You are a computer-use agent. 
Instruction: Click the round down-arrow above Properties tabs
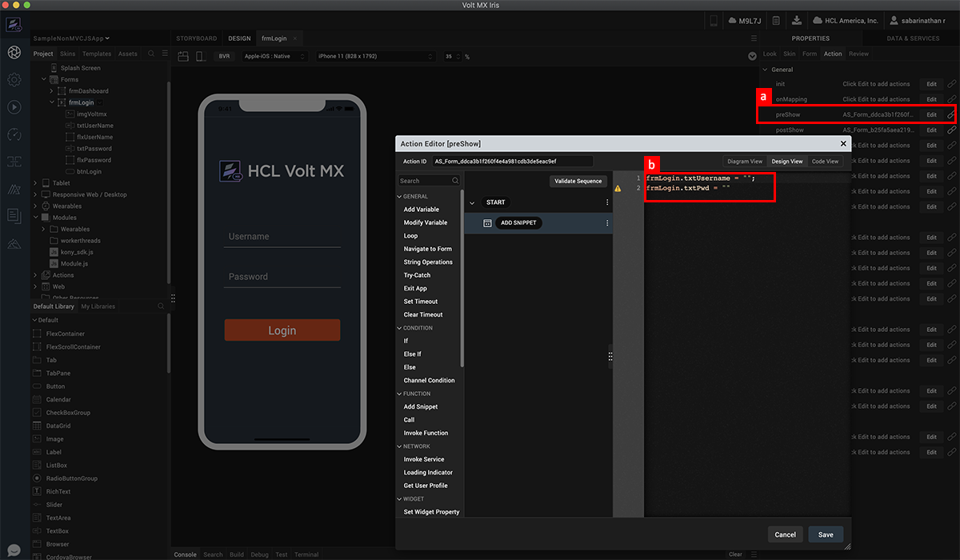click(x=752, y=56)
